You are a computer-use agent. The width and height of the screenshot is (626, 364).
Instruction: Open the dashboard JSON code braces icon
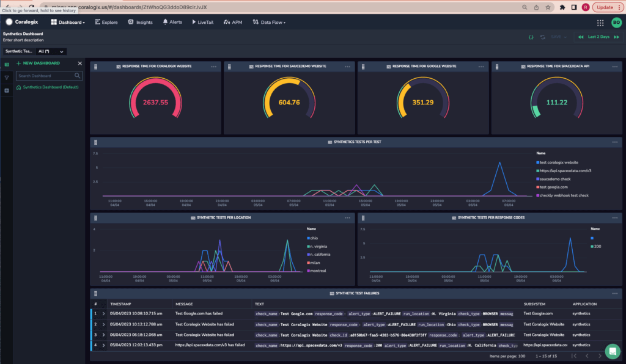(531, 37)
